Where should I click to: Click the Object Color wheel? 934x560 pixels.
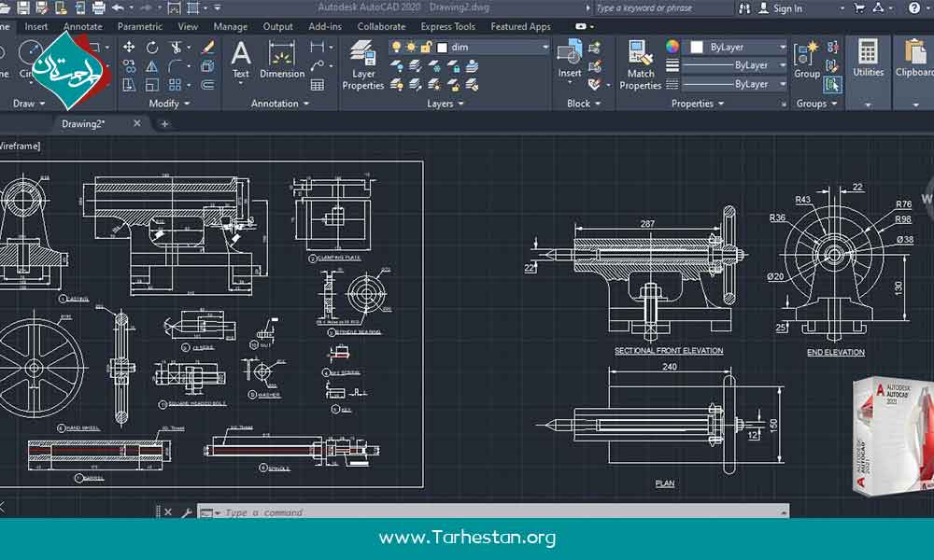pos(672,47)
